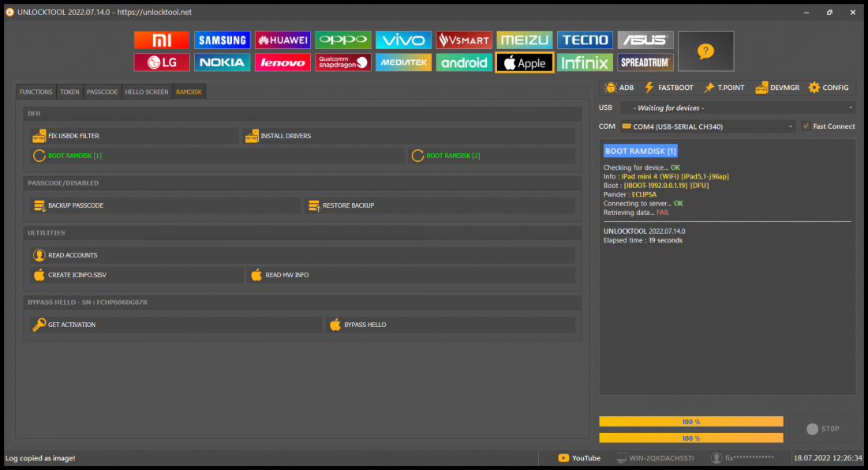Screen dimensions: 868x470
Task: Click the IBOOT-1992.0.0.1.19 DFU boot line
Action: tap(656, 186)
